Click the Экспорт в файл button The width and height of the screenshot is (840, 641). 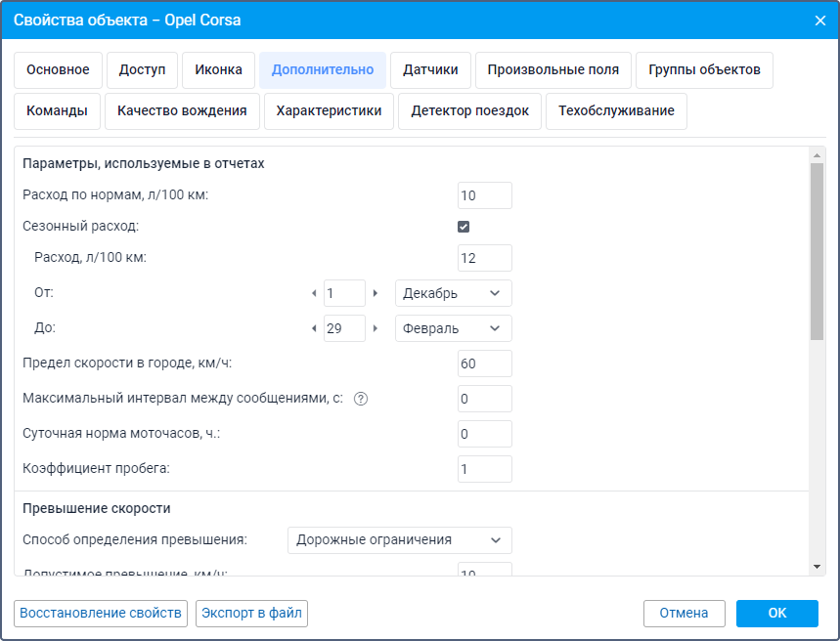click(x=251, y=614)
